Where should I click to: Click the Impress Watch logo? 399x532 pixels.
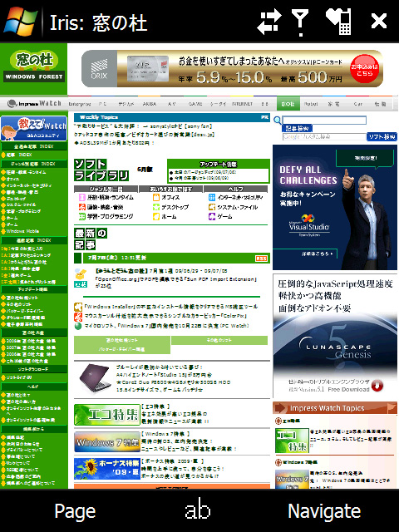[x=34, y=103]
